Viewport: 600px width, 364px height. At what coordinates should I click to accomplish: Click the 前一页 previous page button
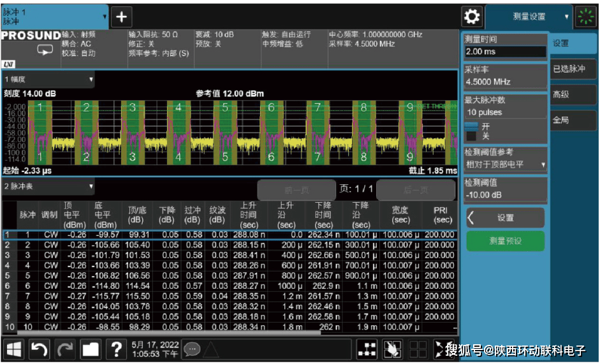[x=296, y=190]
